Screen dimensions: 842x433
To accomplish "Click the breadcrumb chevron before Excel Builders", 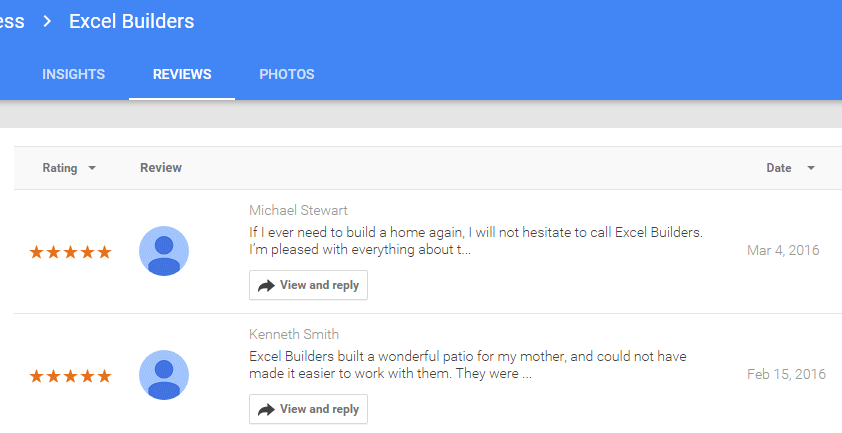I will 47,21.
